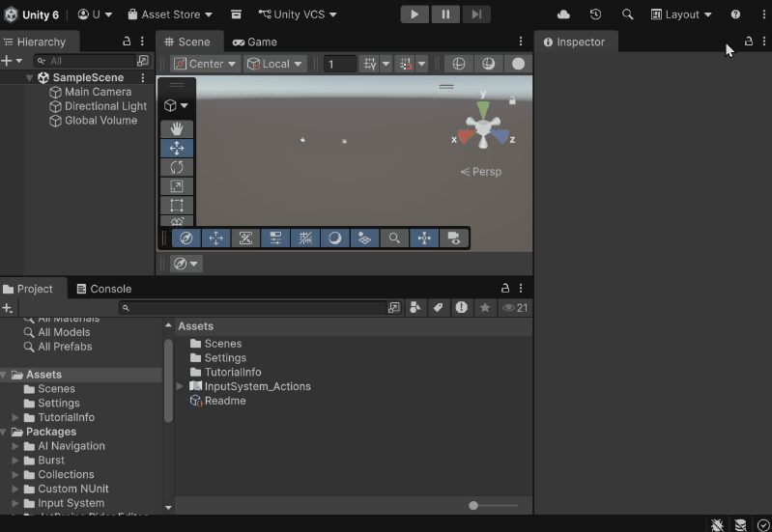Click the cloud services icon

(x=563, y=14)
